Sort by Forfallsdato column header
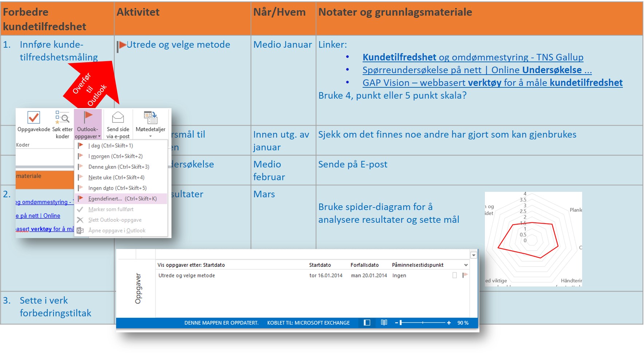The width and height of the screenshot is (644, 356). point(364,265)
